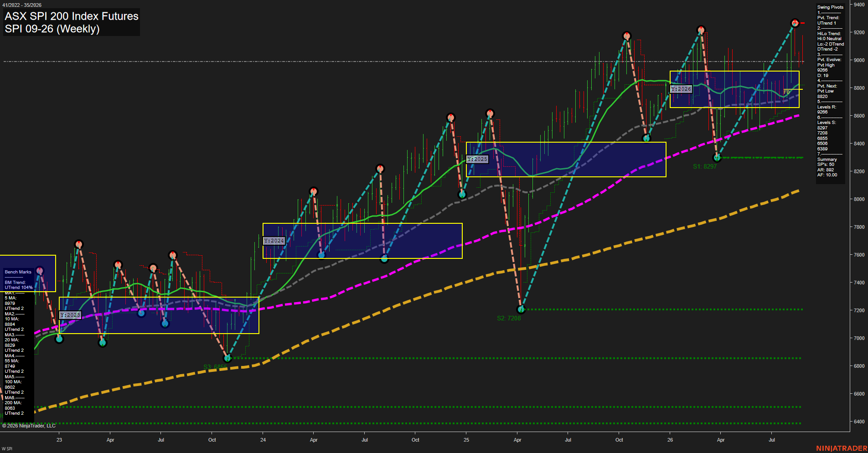Select the 8820 Pvt Low value

point(822,97)
